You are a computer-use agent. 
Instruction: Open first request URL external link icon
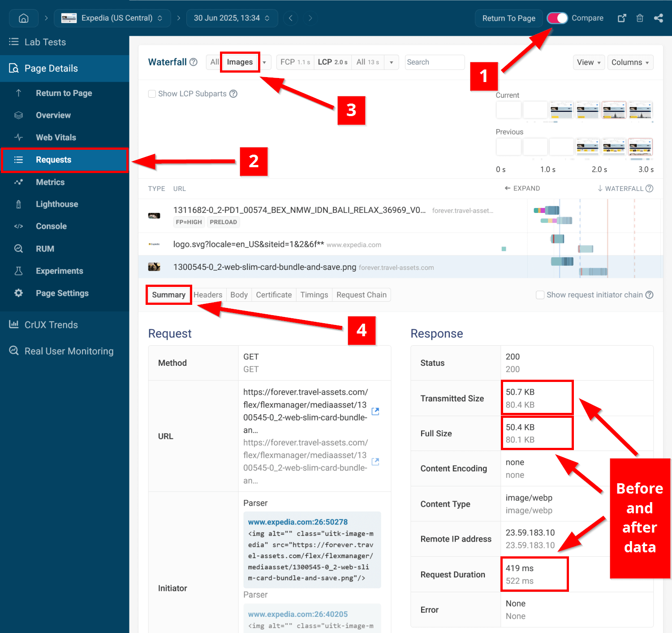pos(375,411)
